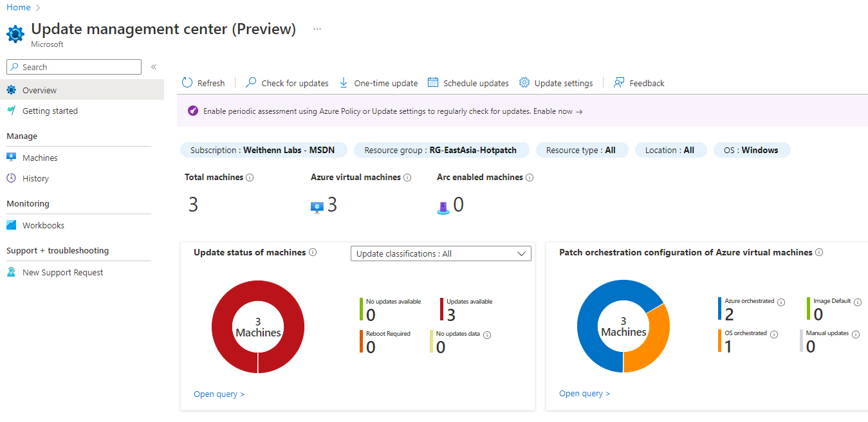The height and width of the screenshot is (422, 868).
Task: Expand the Update classifications dropdown
Action: point(441,253)
